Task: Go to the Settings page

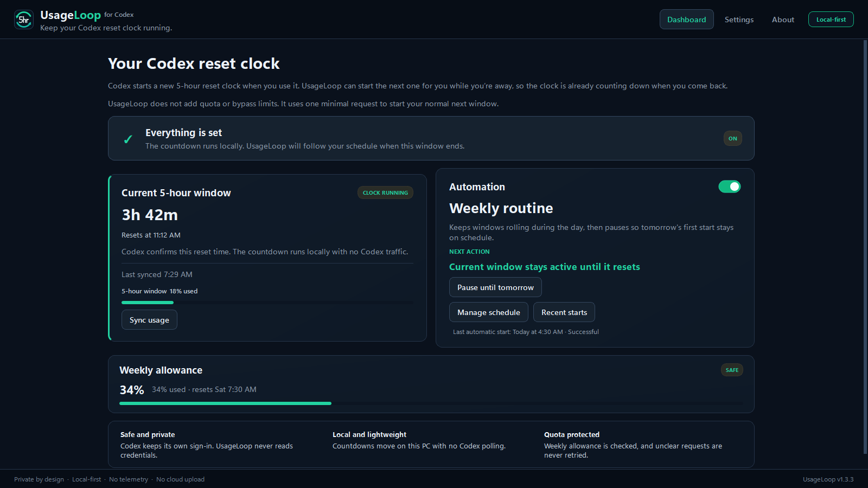Action: pyautogui.click(x=739, y=20)
